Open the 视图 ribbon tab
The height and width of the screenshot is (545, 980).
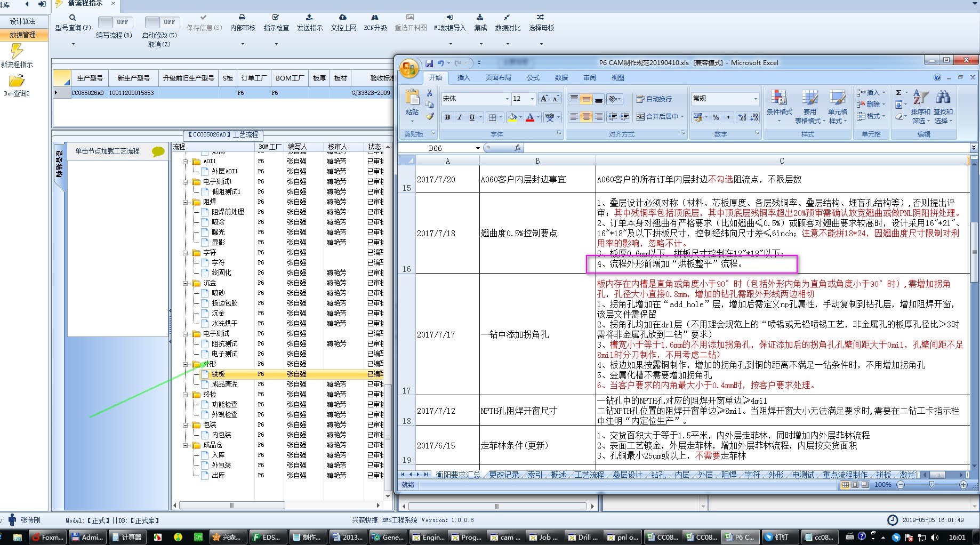point(617,78)
